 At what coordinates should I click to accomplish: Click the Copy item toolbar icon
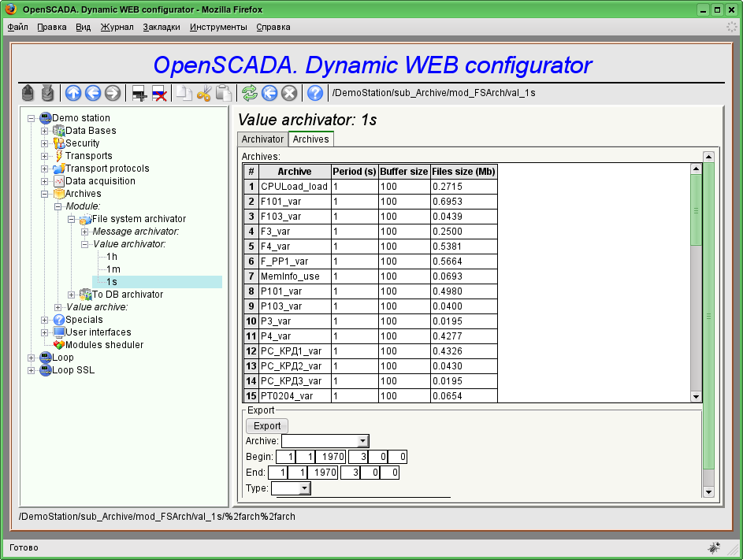(x=184, y=93)
